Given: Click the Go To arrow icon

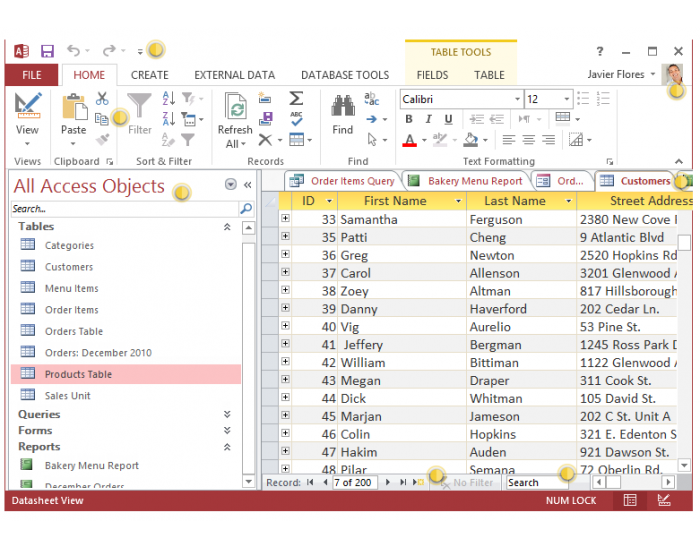Looking at the screenshot, I should tap(371, 119).
